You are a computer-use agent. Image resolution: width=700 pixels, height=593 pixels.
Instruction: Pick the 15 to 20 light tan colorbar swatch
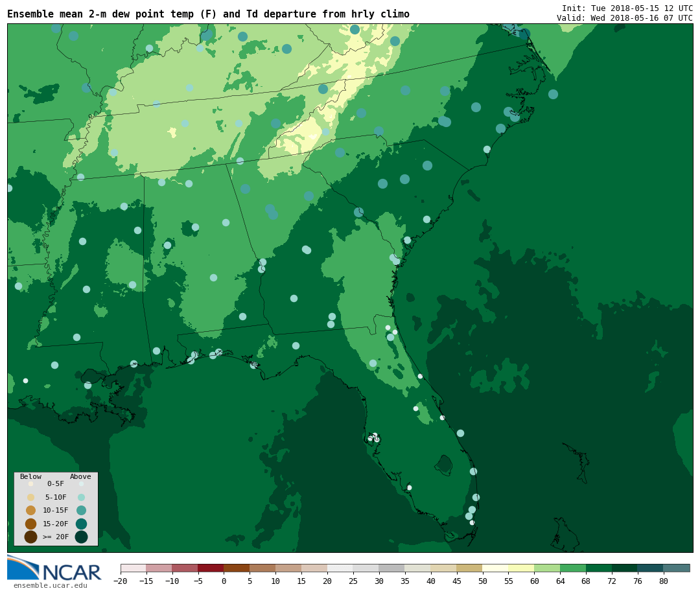314,568
